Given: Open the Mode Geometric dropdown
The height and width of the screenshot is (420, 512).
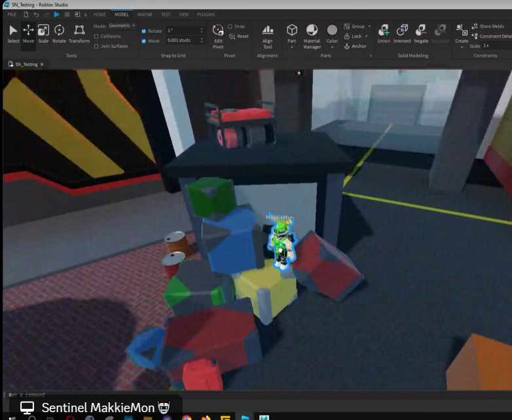Looking at the screenshot, I should [122, 26].
